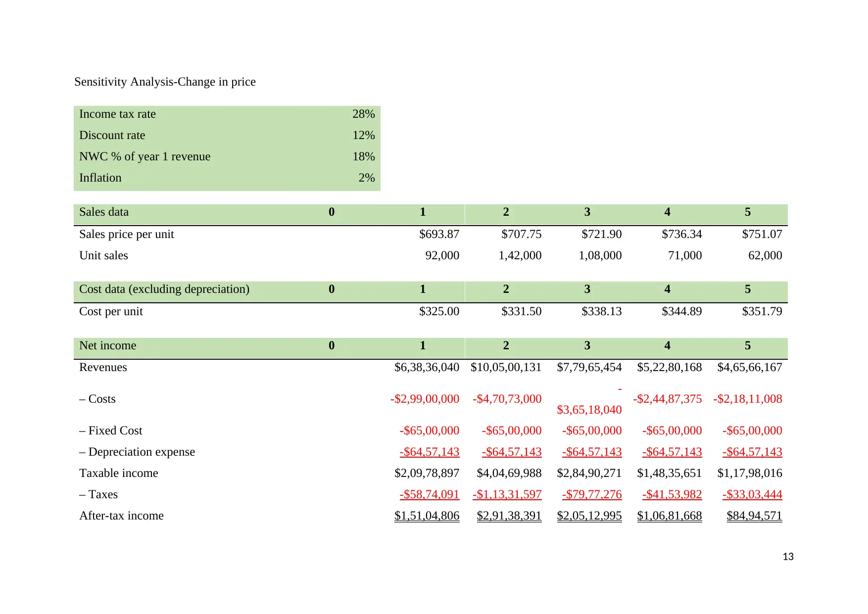Click unit sales value 71,000
This screenshot has width=868, height=614.
684,255
